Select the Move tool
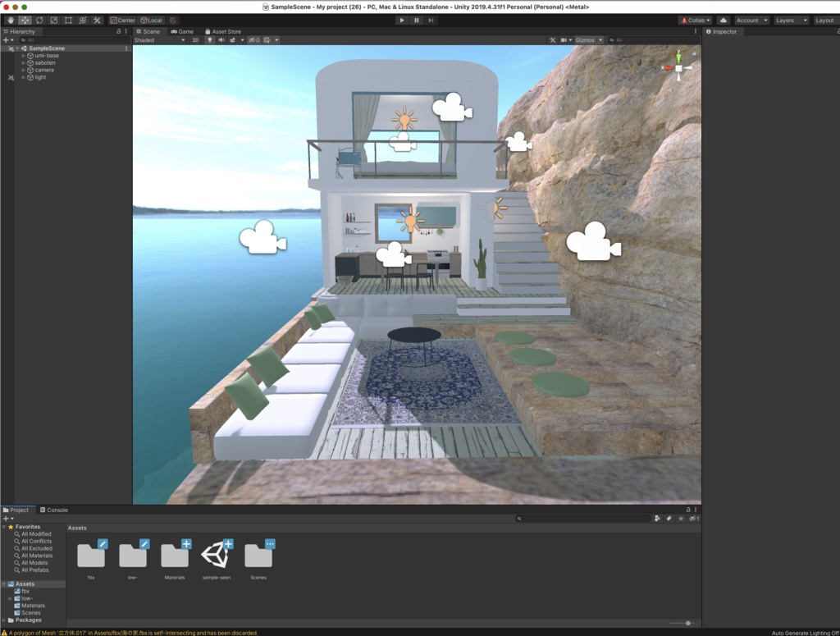Screen dimensions: 840x636 (x=25, y=21)
